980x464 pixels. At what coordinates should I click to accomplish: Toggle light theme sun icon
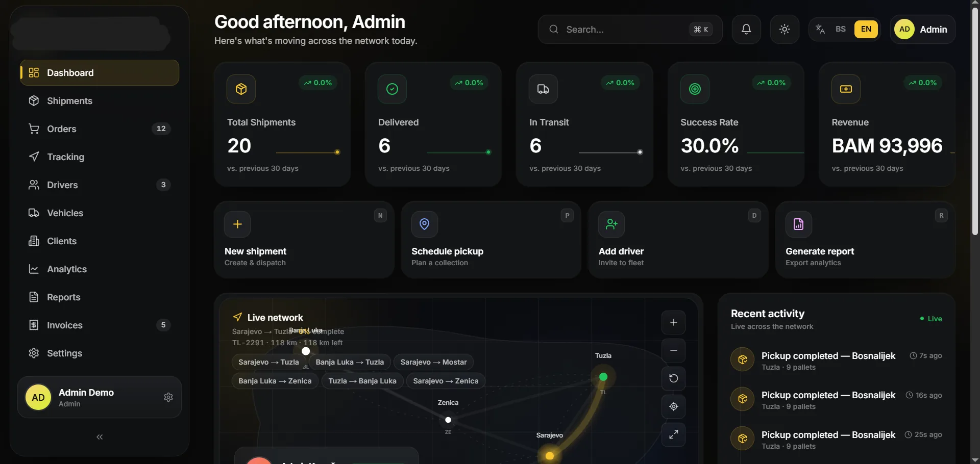785,29
